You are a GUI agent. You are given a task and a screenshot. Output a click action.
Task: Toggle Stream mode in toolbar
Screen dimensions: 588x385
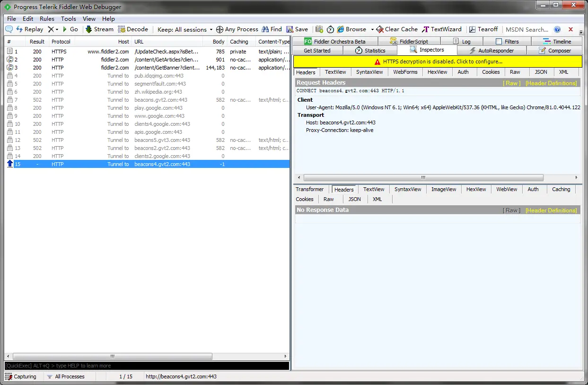(99, 29)
